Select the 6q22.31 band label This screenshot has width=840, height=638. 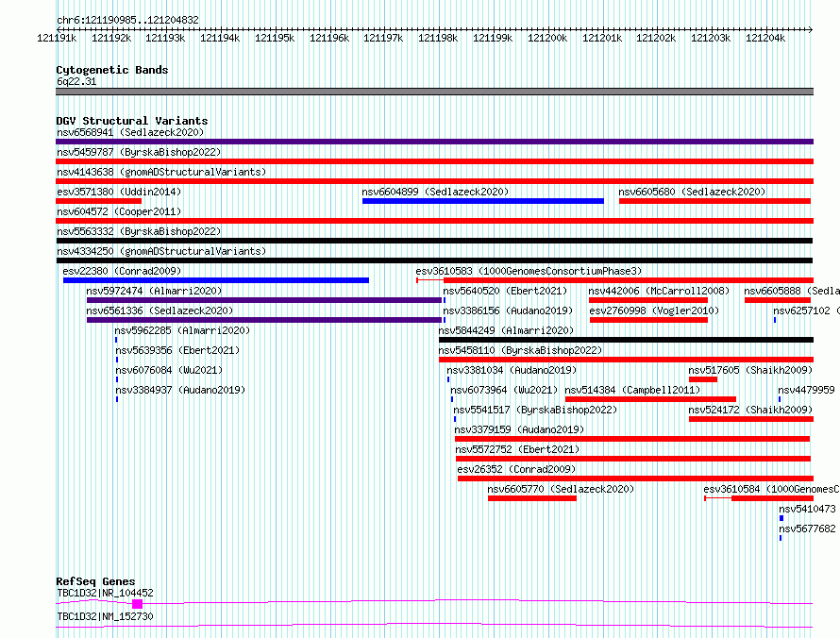click(x=76, y=81)
